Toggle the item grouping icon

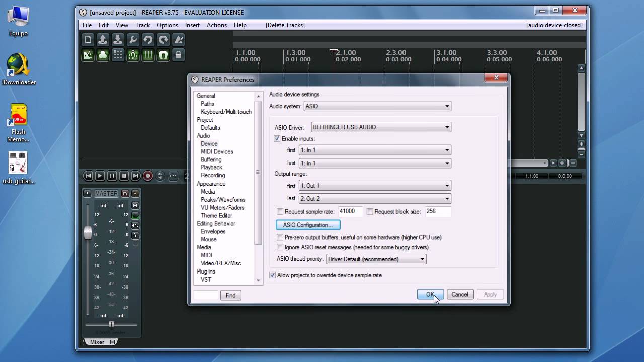pyautogui.click(x=103, y=55)
